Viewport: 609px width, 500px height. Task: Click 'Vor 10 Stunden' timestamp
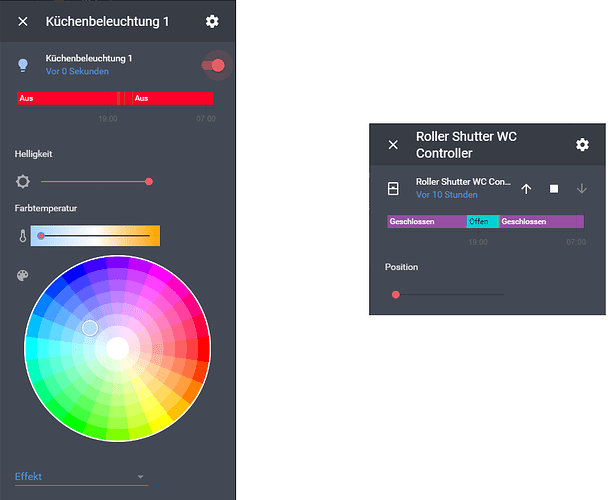click(447, 195)
